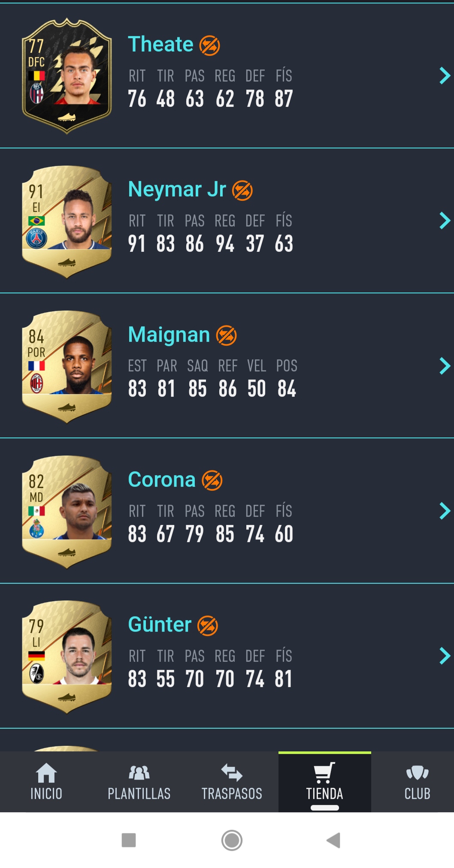Open the Inicio home tab

click(x=46, y=782)
